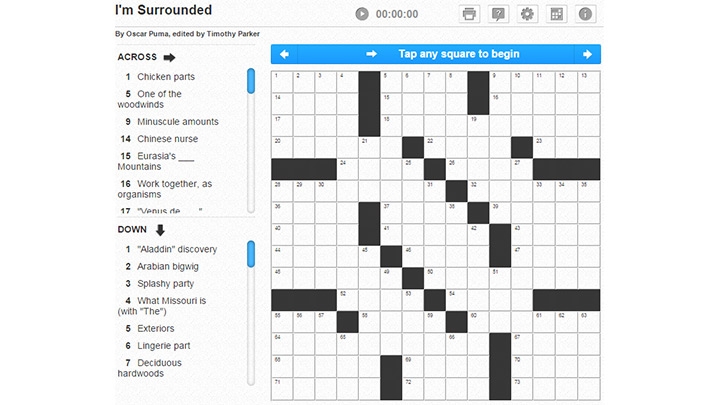Select Across clue 'Chicken parts'
Image resolution: width=720 pixels, height=405 pixels.
coord(166,77)
